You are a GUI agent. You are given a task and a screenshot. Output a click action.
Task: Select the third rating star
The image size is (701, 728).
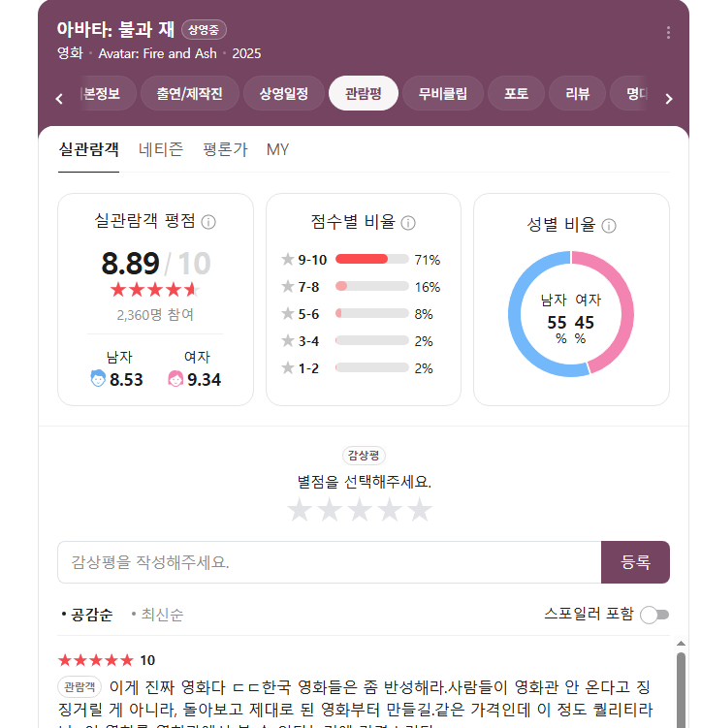tap(360, 510)
